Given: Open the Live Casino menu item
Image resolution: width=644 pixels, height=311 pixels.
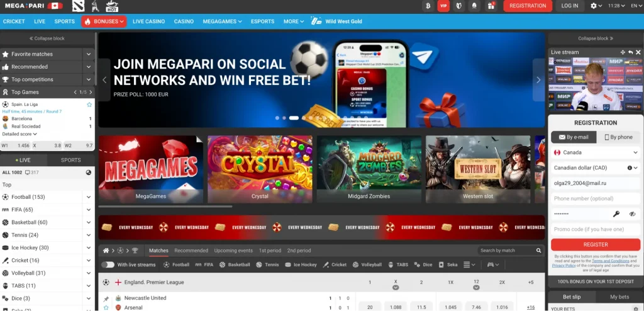Looking at the screenshot, I should coord(148,21).
